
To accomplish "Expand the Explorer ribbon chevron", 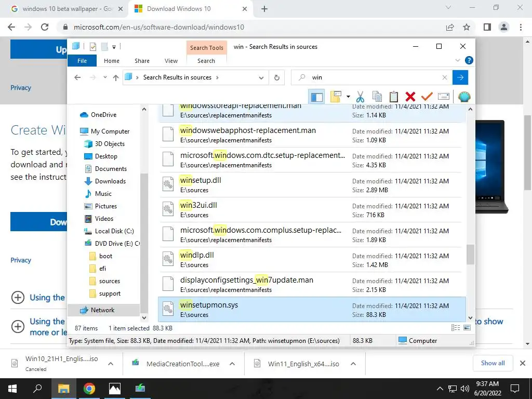I will (457, 60).
